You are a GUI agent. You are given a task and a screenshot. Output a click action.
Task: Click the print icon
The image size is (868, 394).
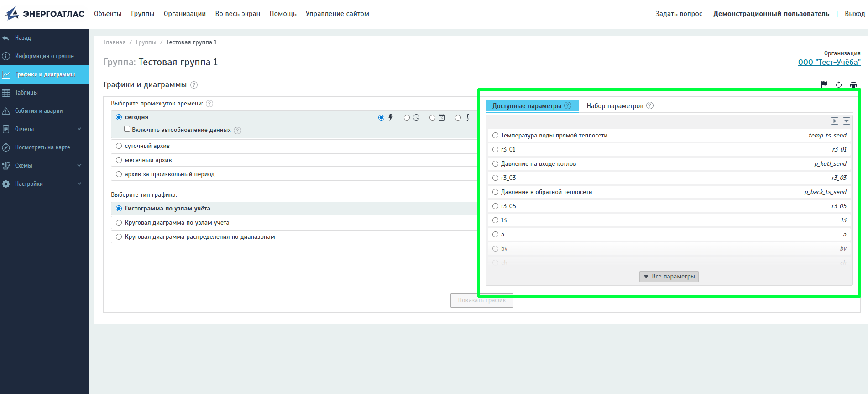[853, 85]
